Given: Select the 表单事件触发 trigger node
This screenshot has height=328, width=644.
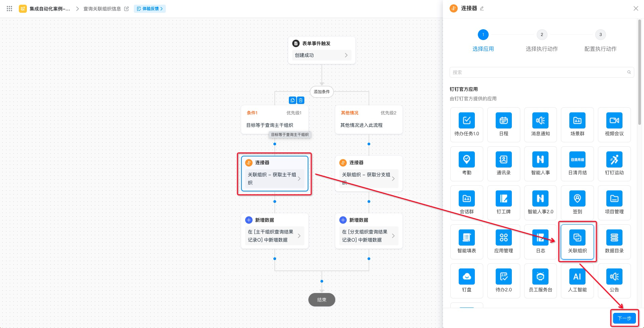Looking at the screenshot, I should [x=322, y=50].
